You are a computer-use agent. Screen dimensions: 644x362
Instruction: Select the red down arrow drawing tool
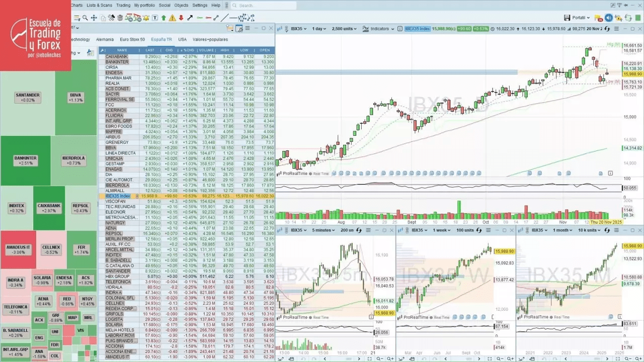181,18
